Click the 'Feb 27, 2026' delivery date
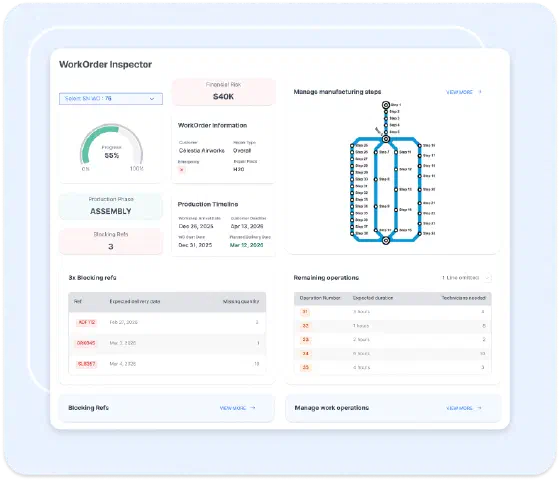The height and width of the screenshot is (481, 560). [124, 322]
